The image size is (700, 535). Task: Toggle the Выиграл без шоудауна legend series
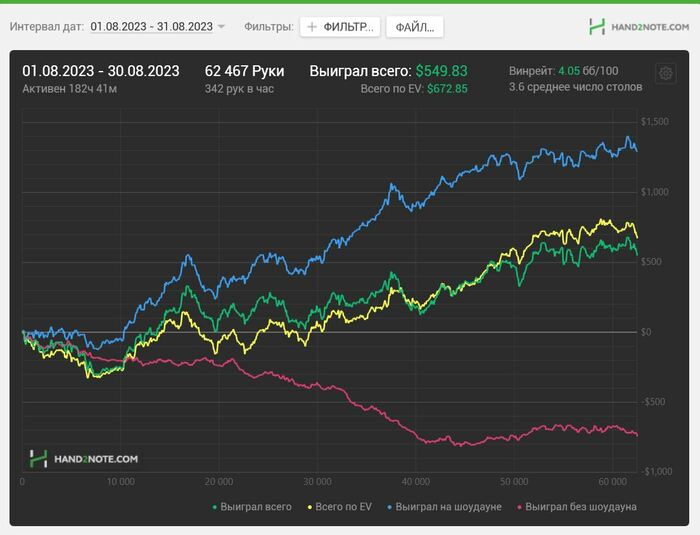click(x=581, y=507)
